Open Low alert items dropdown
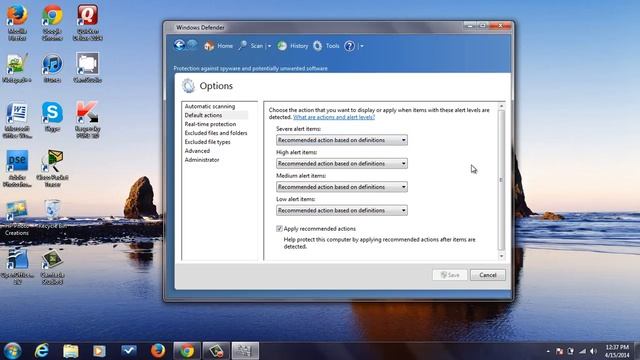 (x=342, y=210)
